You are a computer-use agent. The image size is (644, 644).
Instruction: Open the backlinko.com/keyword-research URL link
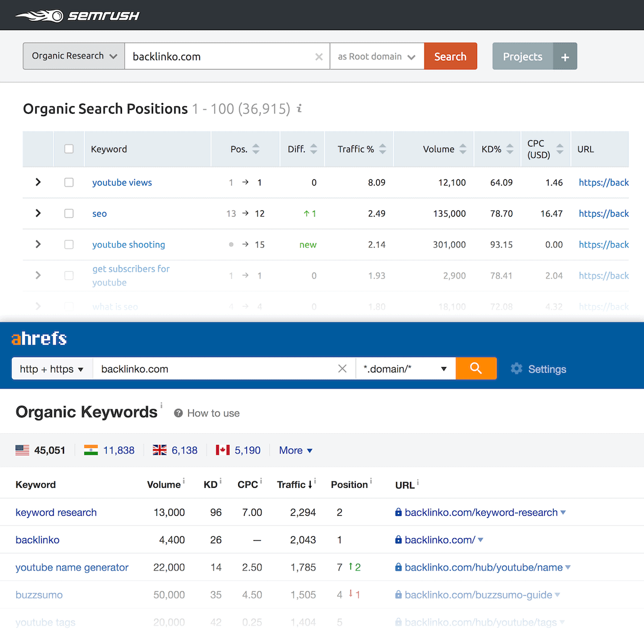pos(481,513)
